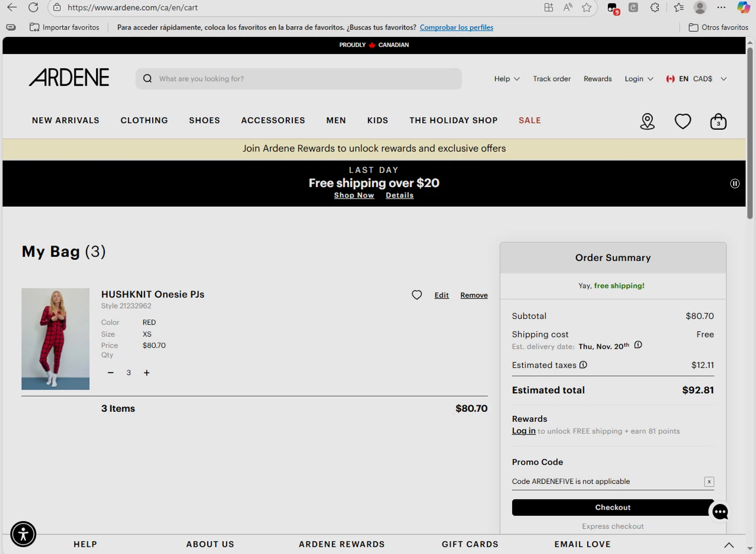Increase quantity with plus button
756x554 pixels.
[147, 373]
